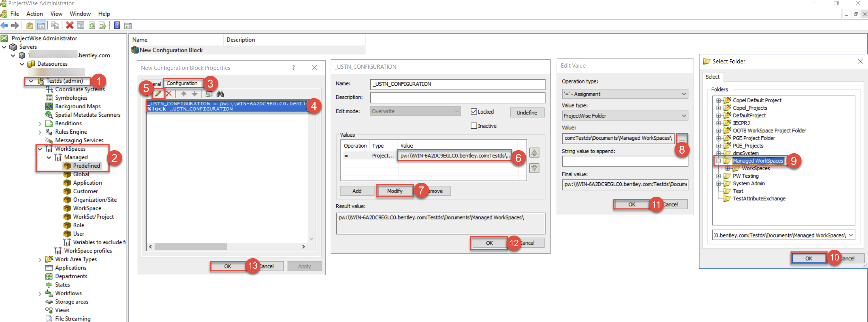Select the Spatial Metadata Scanners node
This screenshot has width=868, height=322.
88,115
